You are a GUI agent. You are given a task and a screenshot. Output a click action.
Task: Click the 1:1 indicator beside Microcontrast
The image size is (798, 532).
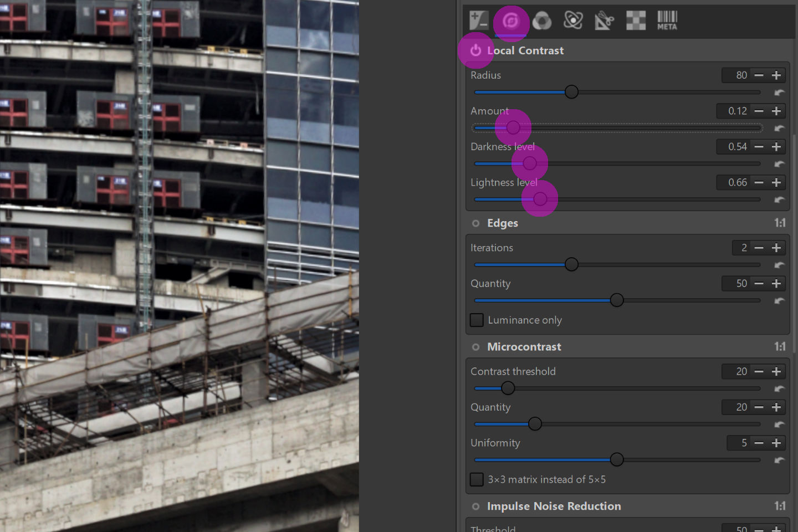pos(780,347)
